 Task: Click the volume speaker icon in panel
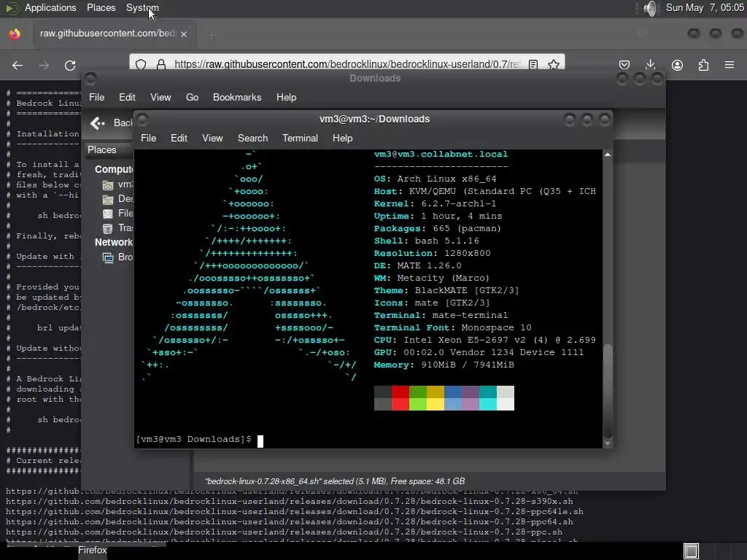(650, 8)
